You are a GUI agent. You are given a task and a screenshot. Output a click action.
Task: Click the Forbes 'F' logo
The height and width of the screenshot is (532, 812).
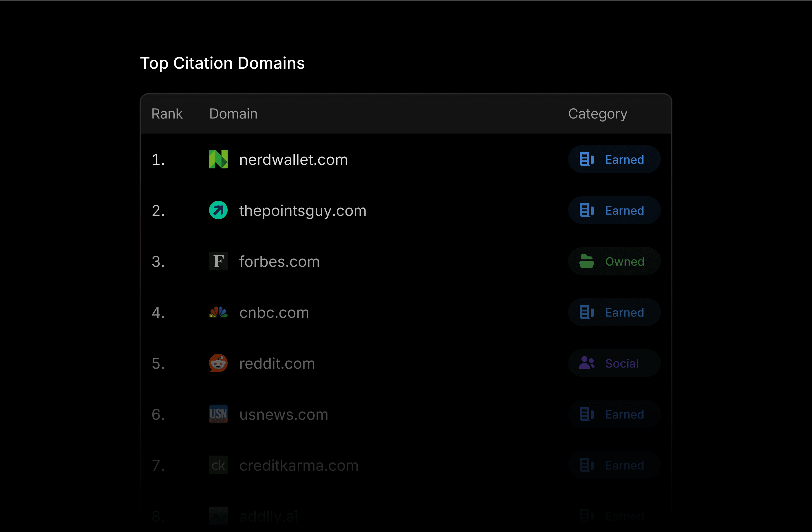click(218, 262)
